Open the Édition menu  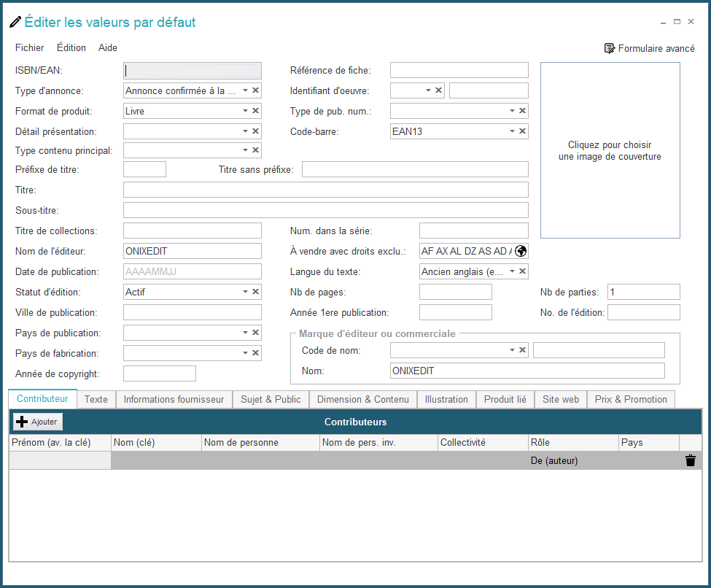(x=71, y=47)
